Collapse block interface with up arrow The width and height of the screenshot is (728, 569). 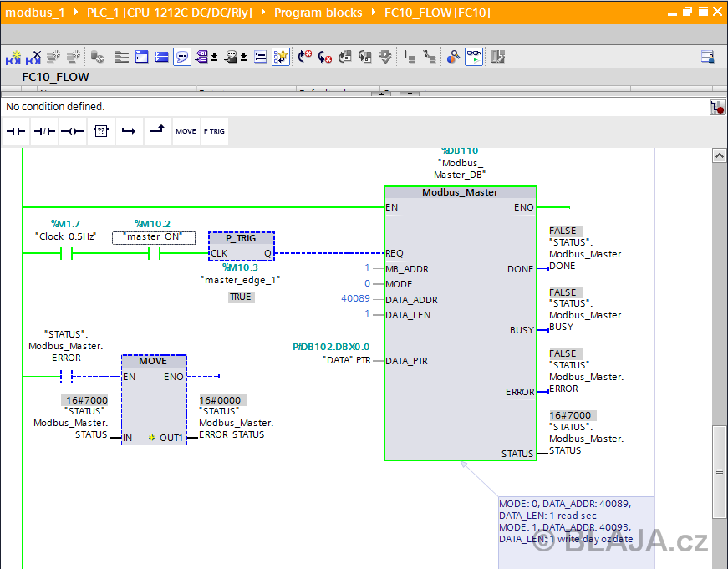tap(382, 94)
